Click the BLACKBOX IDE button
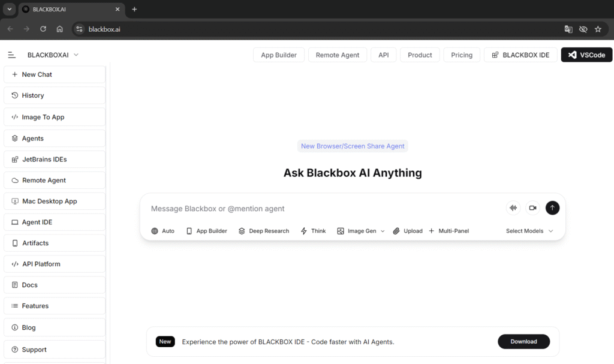 [520, 55]
